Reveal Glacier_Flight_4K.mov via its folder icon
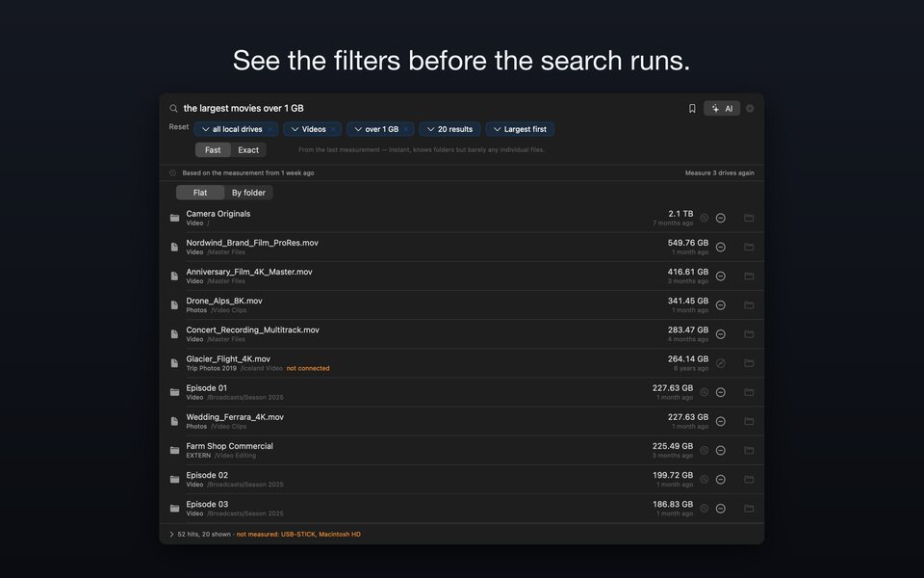The height and width of the screenshot is (578, 924). (x=749, y=363)
